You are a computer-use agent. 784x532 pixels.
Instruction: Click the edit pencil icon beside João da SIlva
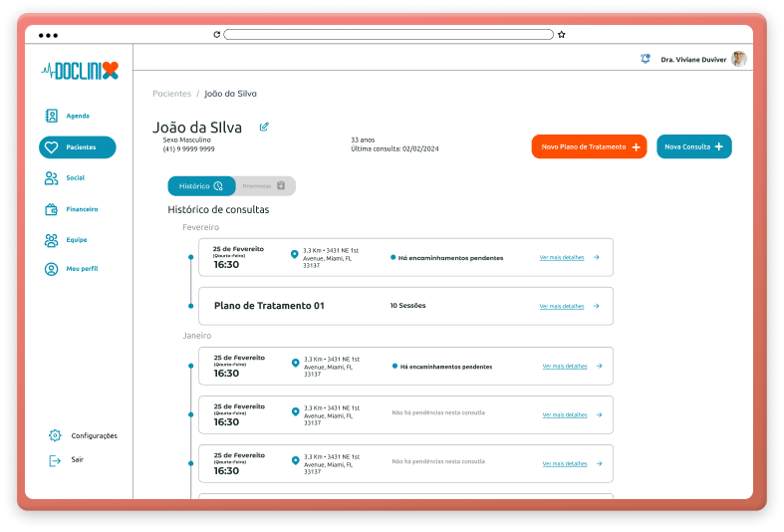tap(264, 127)
